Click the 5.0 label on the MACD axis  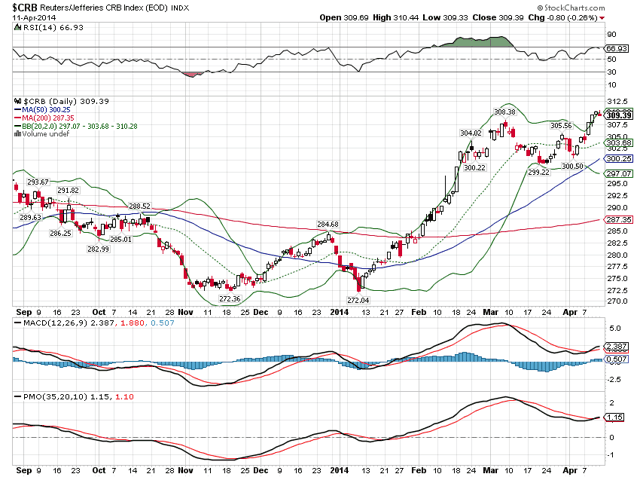point(615,328)
